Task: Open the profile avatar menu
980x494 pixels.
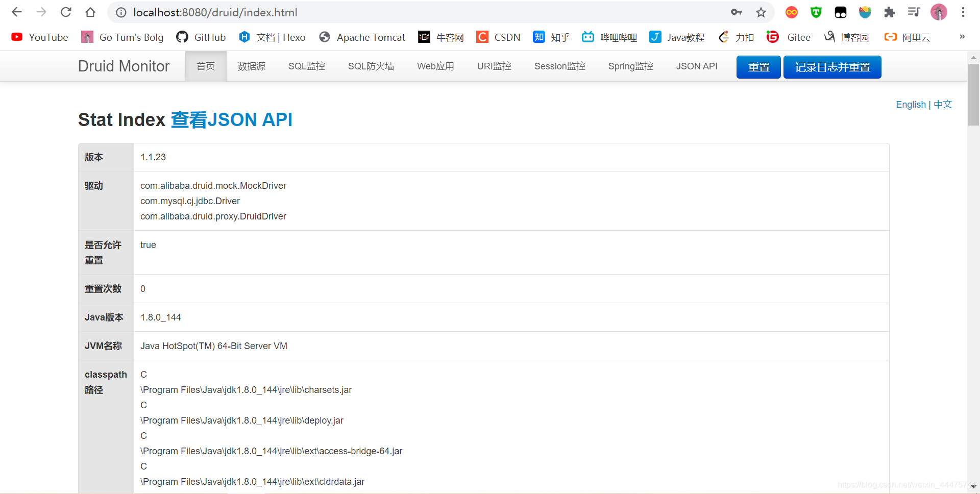Action: pyautogui.click(x=939, y=12)
